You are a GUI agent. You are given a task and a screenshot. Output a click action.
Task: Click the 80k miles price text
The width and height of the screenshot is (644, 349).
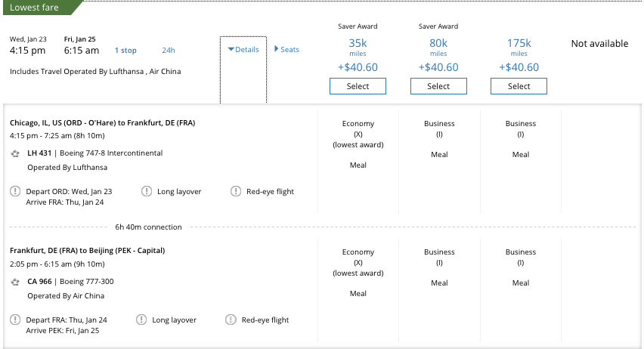[438, 44]
